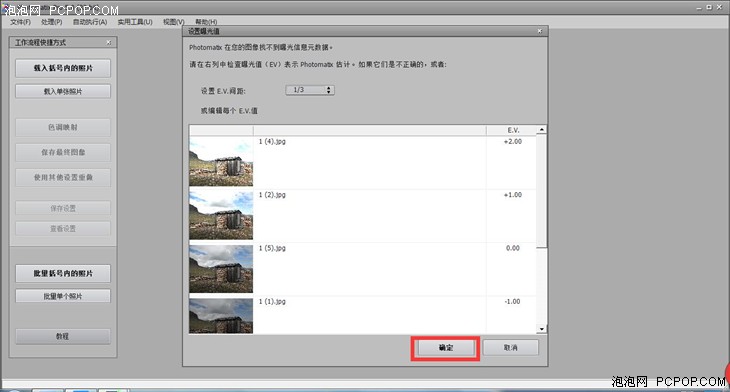Image resolution: width=730 pixels, height=392 pixels.
Task: Click the 载入括号内的照片 button
Action: click(63, 68)
